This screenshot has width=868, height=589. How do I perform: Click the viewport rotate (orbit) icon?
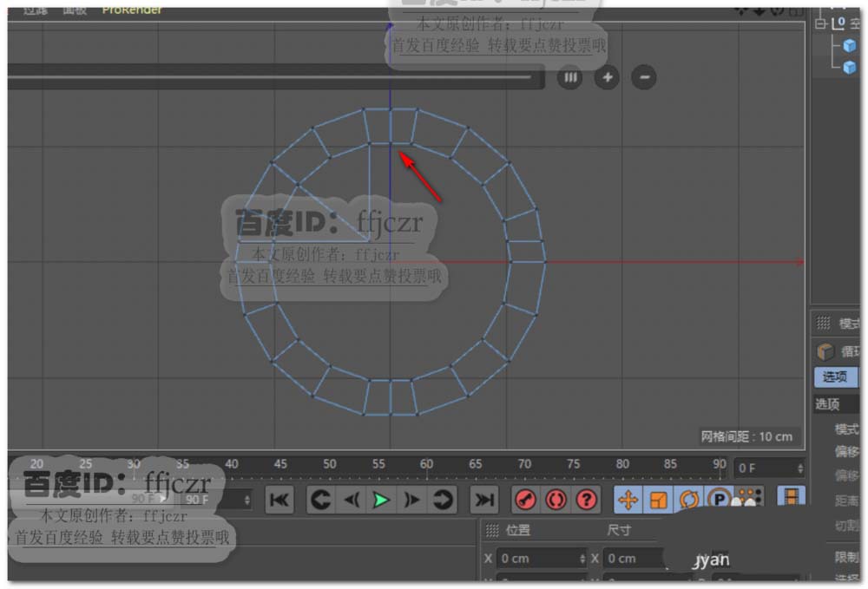click(x=778, y=10)
